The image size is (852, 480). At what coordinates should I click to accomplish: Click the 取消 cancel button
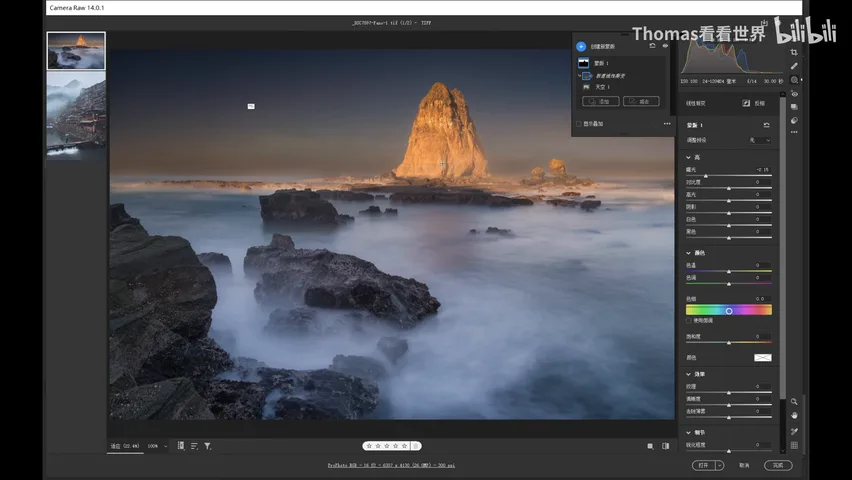click(744, 465)
